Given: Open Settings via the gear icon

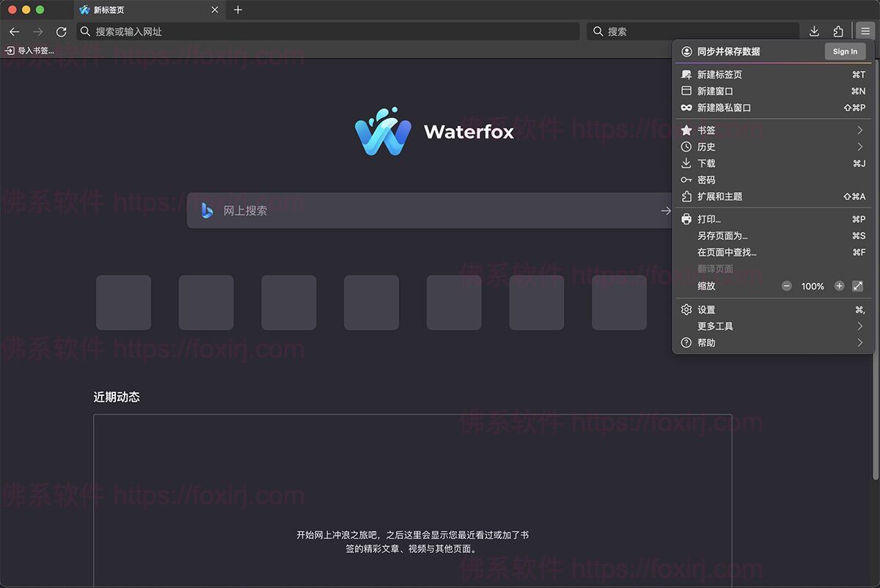Looking at the screenshot, I should coord(686,309).
